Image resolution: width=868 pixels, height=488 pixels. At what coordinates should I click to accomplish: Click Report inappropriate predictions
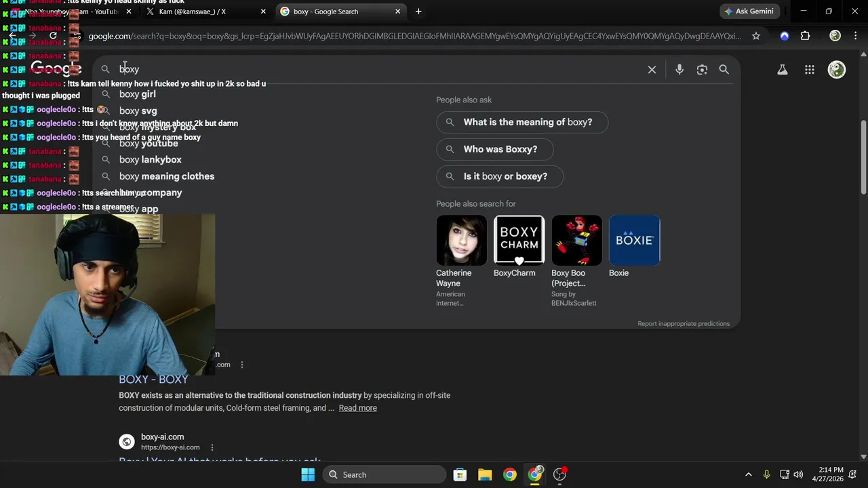684,324
